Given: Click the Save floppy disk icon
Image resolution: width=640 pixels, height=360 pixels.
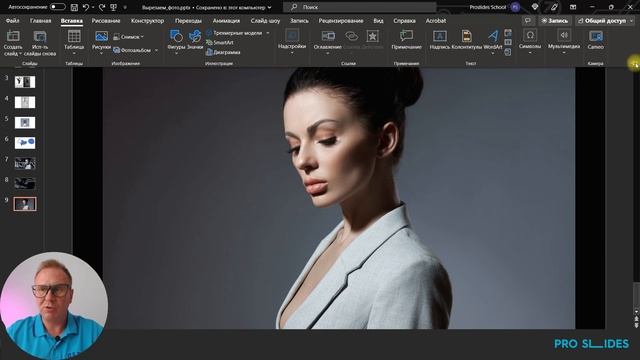Looking at the screenshot, I should click(74, 7).
